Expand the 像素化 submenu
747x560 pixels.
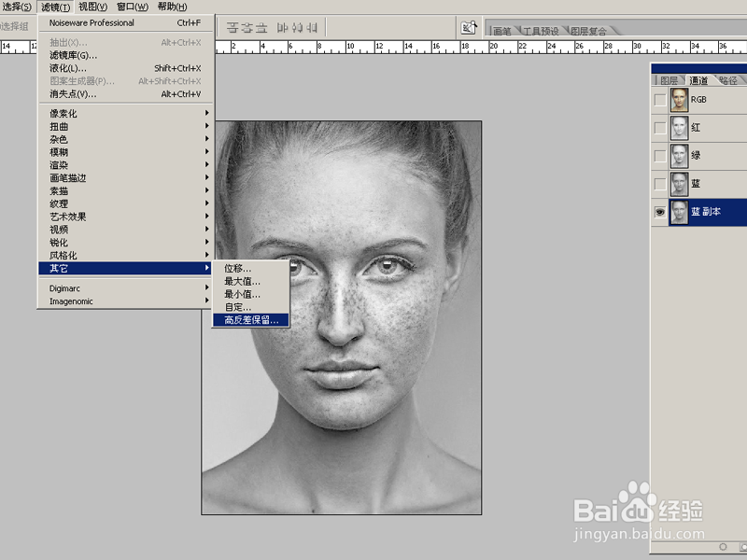point(126,113)
